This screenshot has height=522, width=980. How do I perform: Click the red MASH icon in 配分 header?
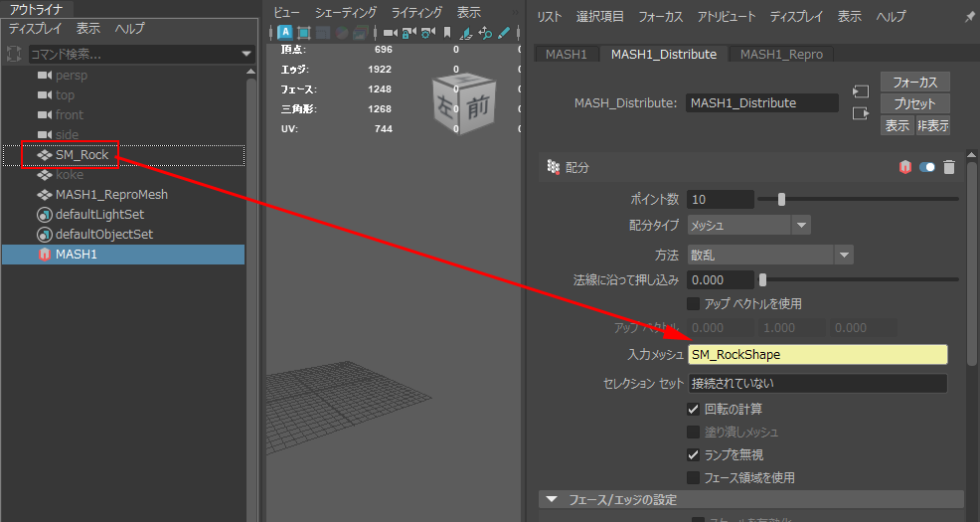pyautogui.click(x=904, y=168)
